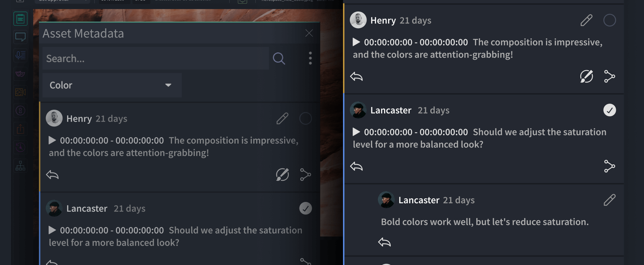The height and width of the screenshot is (265, 644).
Task: Open the three-dot options menu in Asset Metadata
Action: click(x=310, y=58)
